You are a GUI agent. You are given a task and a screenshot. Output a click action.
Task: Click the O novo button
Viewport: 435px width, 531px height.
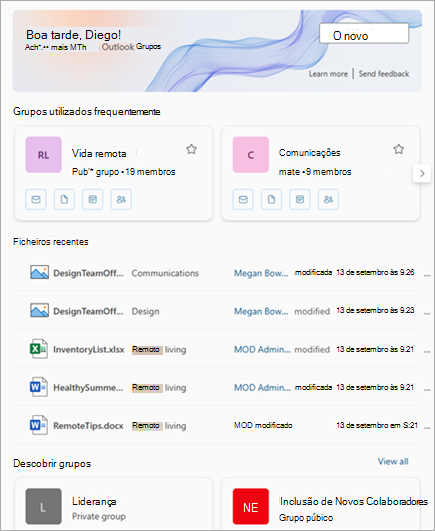coord(364,34)
